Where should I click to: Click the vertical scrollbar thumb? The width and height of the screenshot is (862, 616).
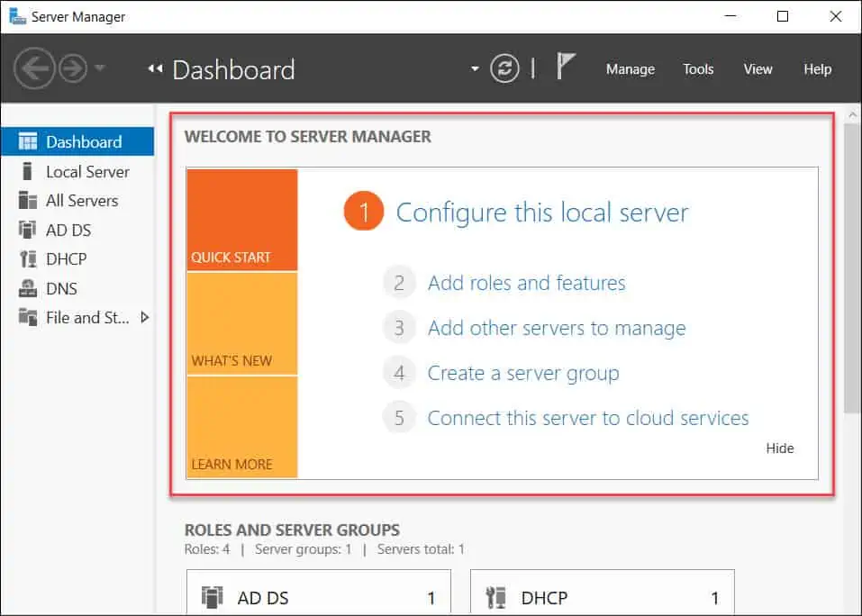[x=852, y=268]
